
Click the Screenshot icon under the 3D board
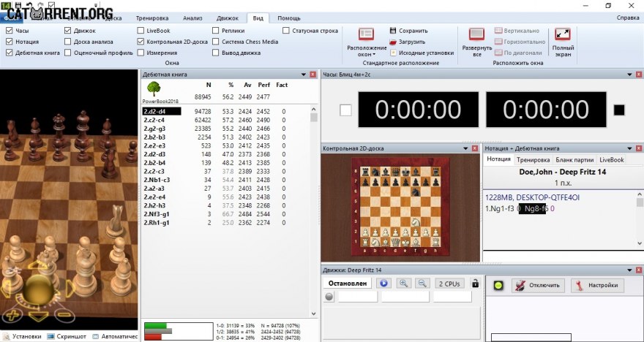pos(50,336)
